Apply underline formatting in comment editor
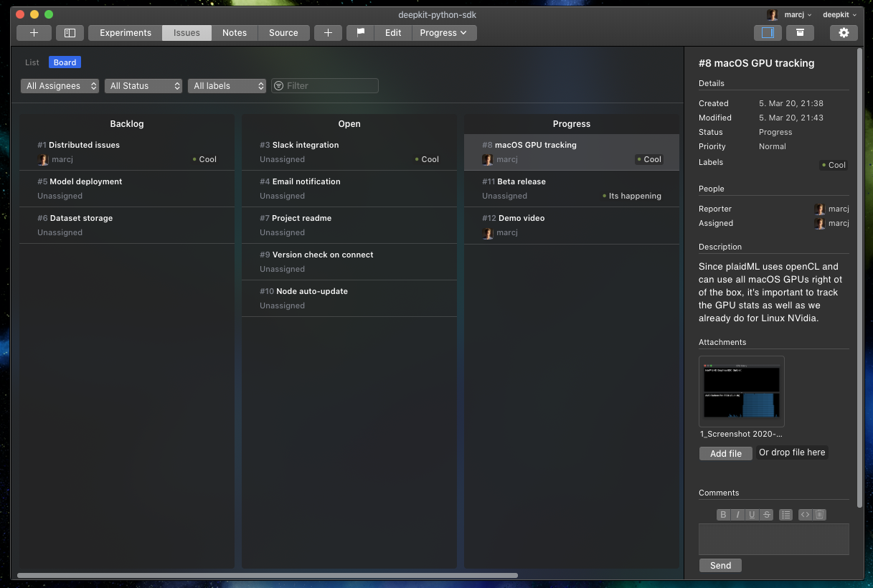The image size is (873, 588). 752,515
